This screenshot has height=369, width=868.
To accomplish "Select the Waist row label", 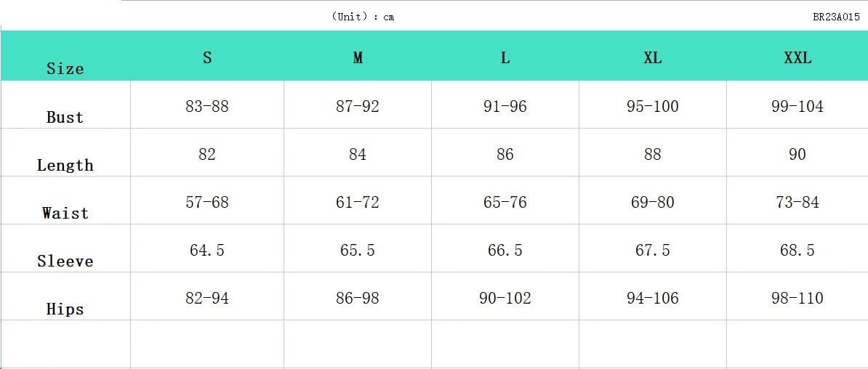I will pyautogui.click(x=65, y=213).
